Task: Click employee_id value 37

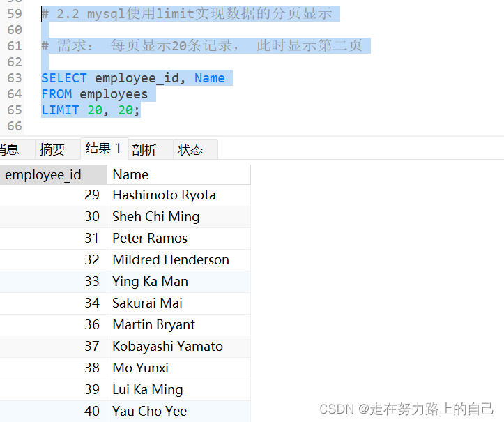Action: [x=54, y=347]
